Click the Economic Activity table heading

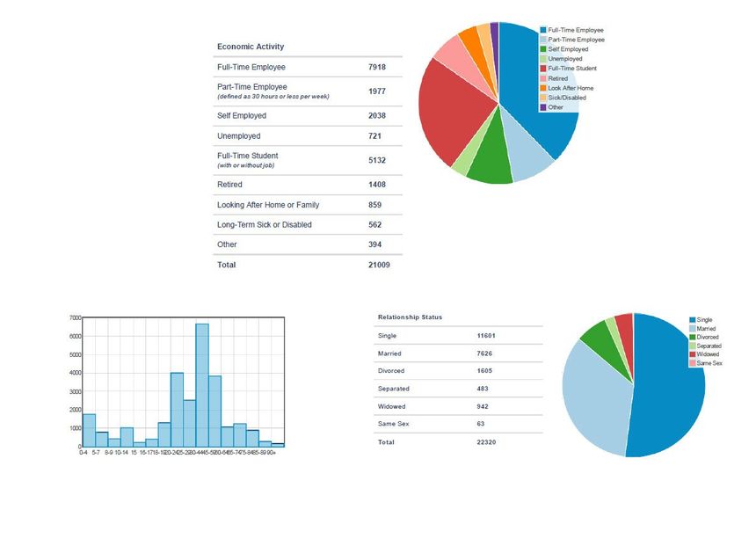[251, 47]
